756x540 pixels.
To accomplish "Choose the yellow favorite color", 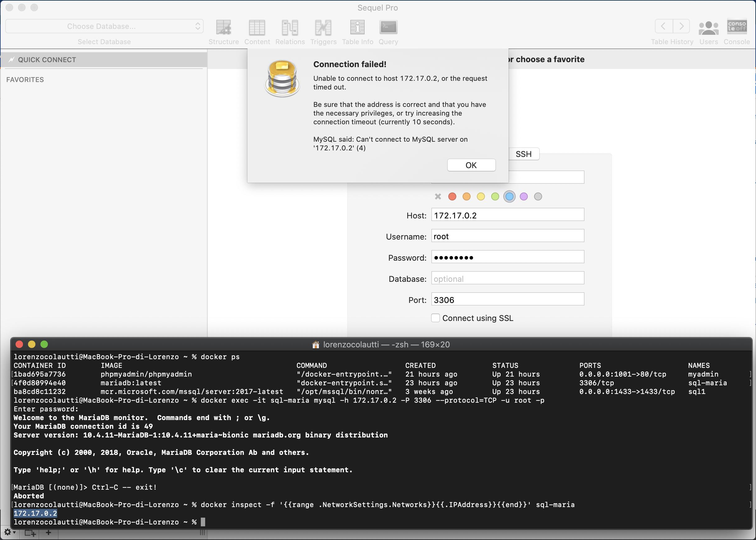I will point(481,196).
